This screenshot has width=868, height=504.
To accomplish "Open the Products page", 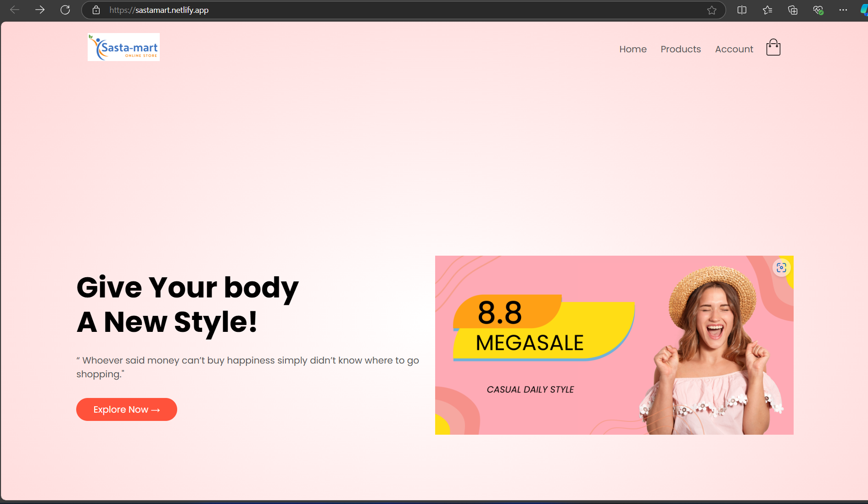I will [680, 49].
